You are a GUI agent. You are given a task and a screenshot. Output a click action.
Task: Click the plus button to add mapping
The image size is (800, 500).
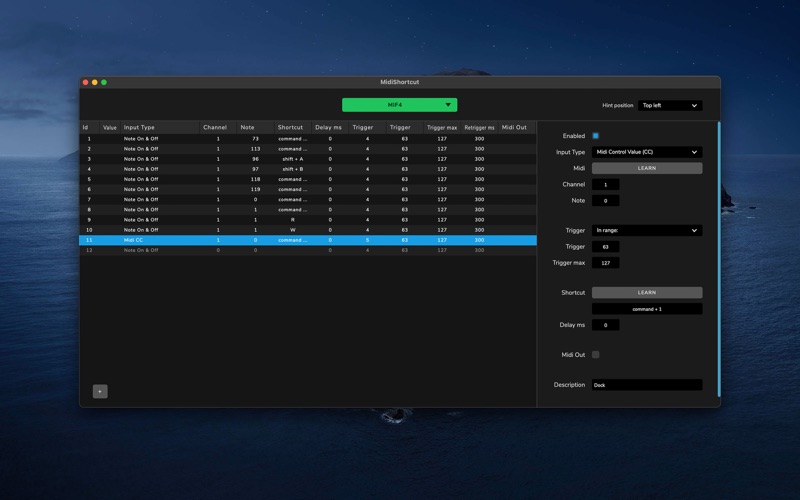click(100, 391)
